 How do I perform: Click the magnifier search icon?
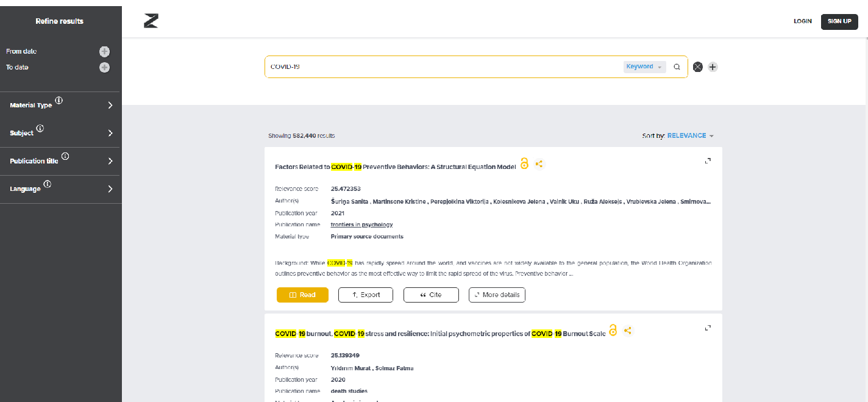677,67
